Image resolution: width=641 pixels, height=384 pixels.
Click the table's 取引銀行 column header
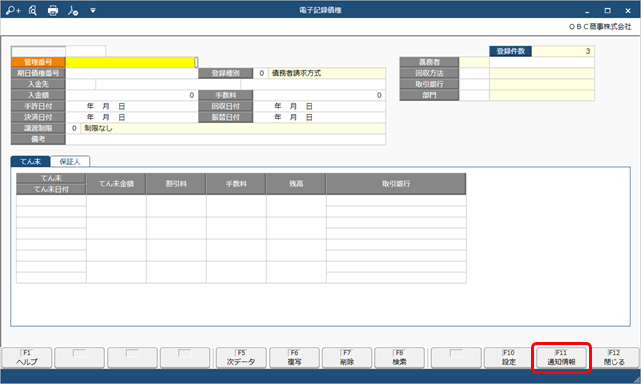[396, 184]
